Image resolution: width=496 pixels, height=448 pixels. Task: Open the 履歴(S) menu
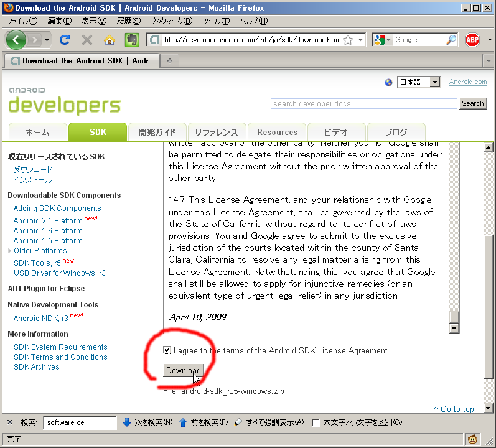pos(128,21)
